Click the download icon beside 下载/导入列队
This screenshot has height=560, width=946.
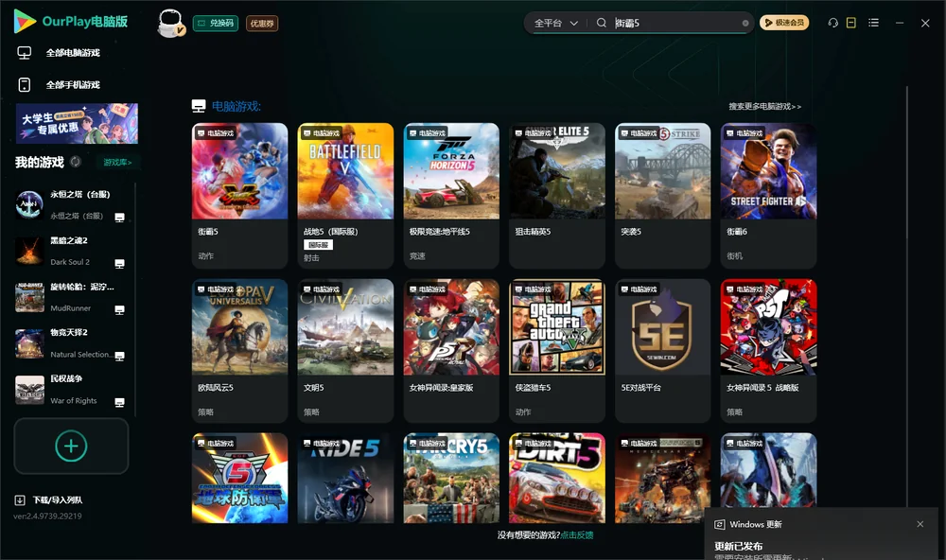20,500
